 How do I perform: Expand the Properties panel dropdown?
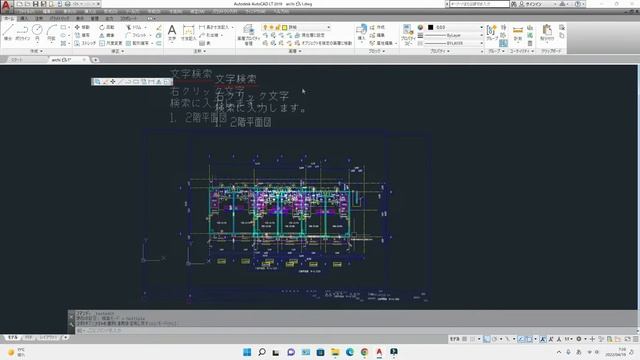440,51
